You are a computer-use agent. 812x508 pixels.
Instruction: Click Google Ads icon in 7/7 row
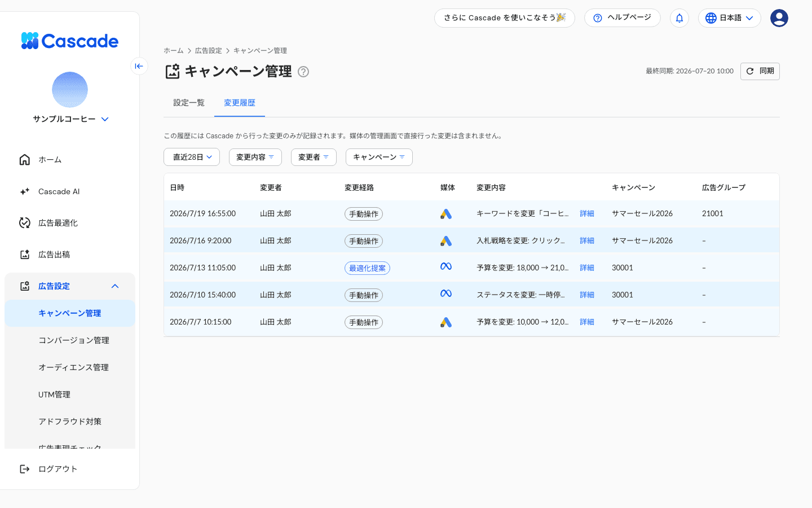pyautogui.click(x=446, y=322)
